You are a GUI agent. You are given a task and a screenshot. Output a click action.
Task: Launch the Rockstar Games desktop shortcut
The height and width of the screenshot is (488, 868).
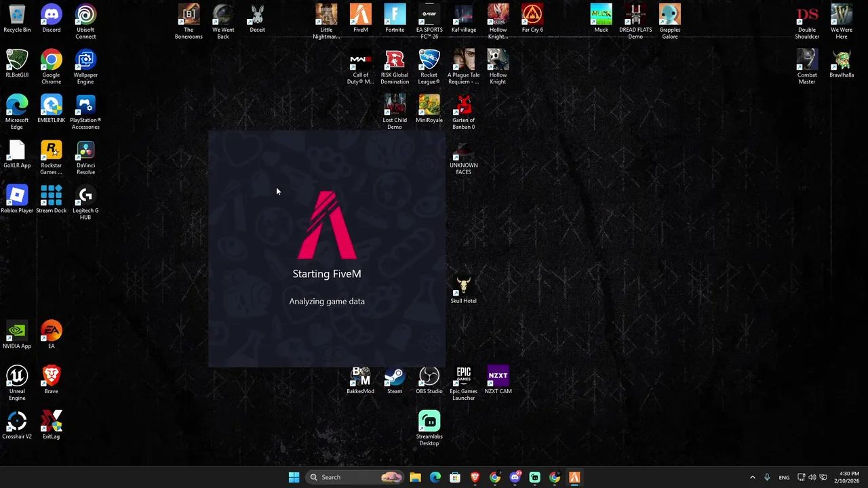click(51, 157)
